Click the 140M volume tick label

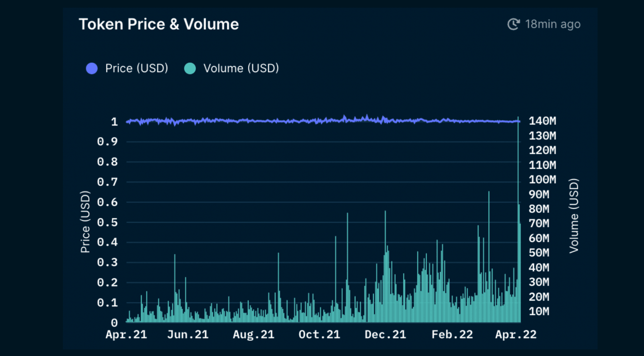tap(543, 121)
